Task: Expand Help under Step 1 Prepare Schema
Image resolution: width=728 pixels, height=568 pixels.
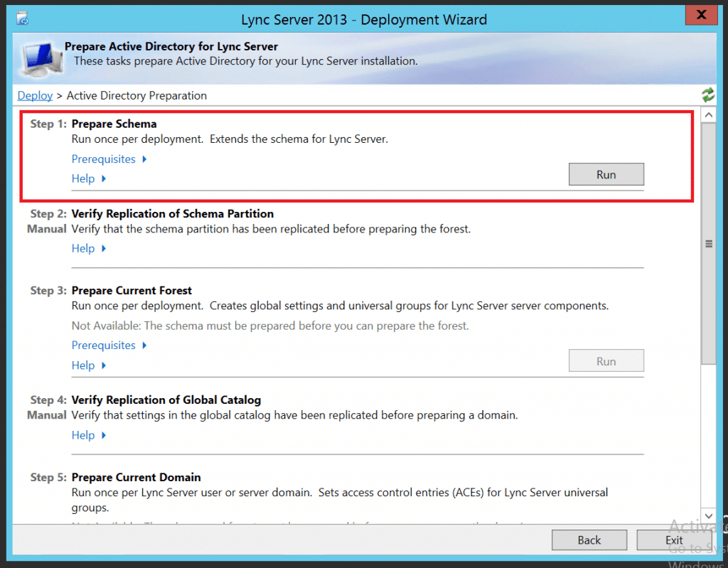Action: tap(85, 178)
